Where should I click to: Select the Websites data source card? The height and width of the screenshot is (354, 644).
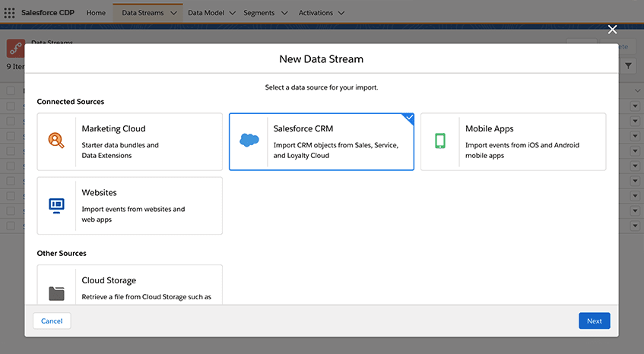pos(129,206)
